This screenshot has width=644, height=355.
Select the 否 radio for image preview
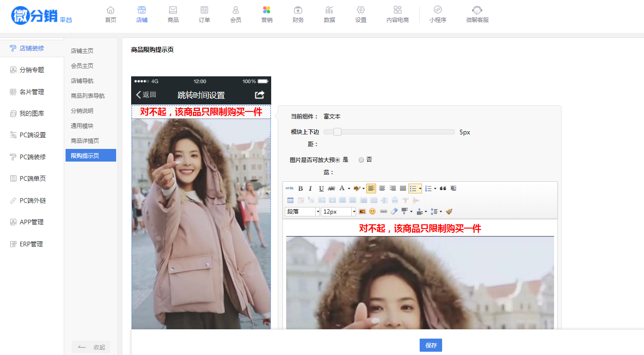pyautogui.click(x=361, y=160)
